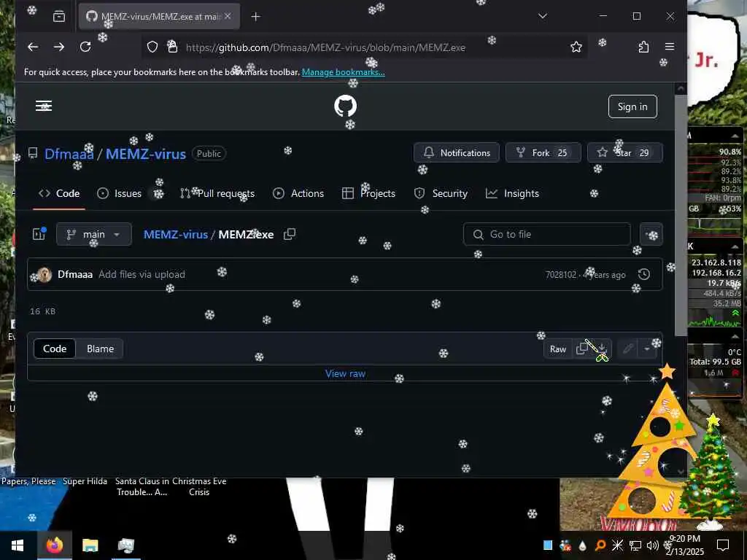
Task: Expand the file tree side panel
Action: [39, 234]
